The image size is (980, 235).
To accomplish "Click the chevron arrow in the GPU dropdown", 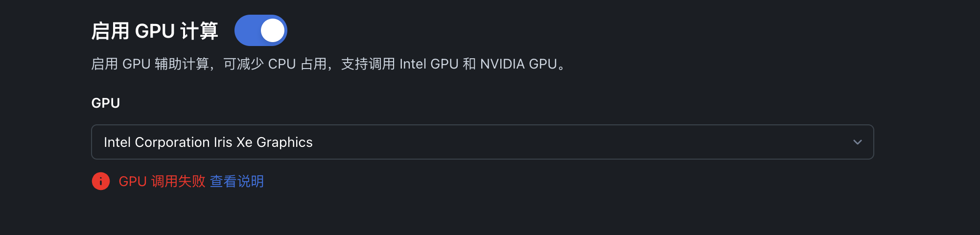I will coord(857,142).
